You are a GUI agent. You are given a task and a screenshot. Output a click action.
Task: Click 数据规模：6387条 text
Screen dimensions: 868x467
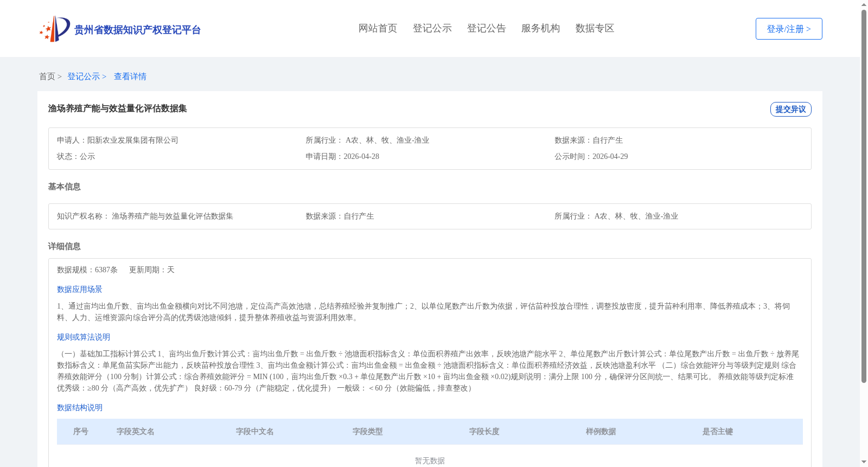tap(87, 270)
